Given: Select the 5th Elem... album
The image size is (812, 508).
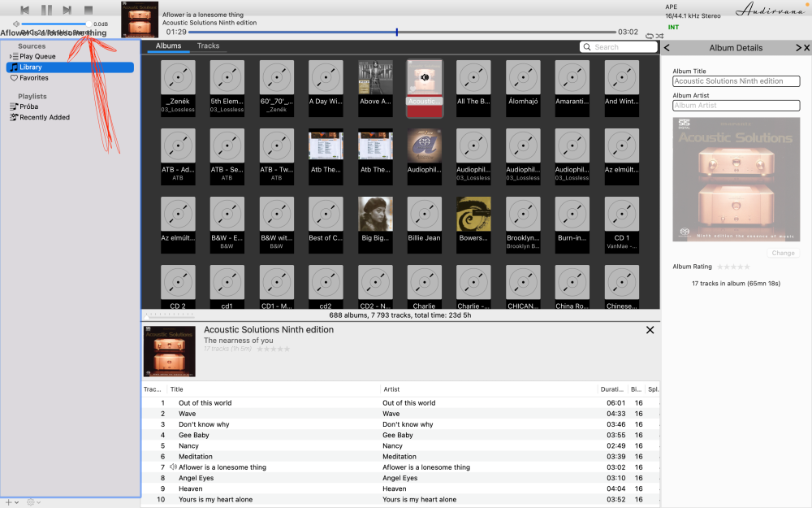Looking at the screenshot, I should pos(227,88).
